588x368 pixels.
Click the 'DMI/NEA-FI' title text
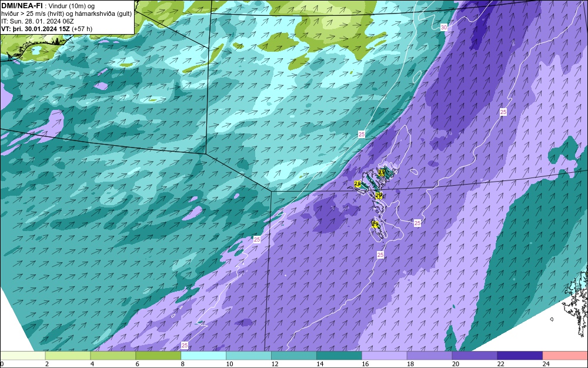[22, 6]
